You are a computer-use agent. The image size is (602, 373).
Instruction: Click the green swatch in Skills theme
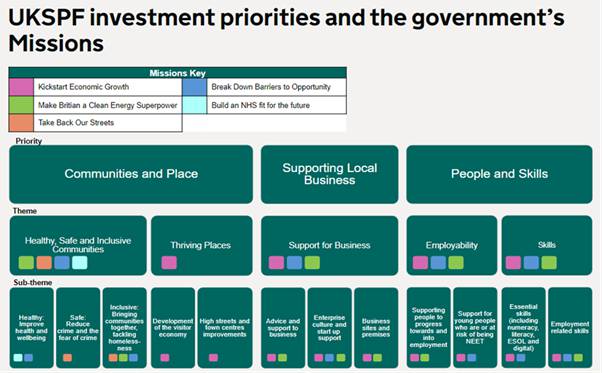[x=549, y=263]
